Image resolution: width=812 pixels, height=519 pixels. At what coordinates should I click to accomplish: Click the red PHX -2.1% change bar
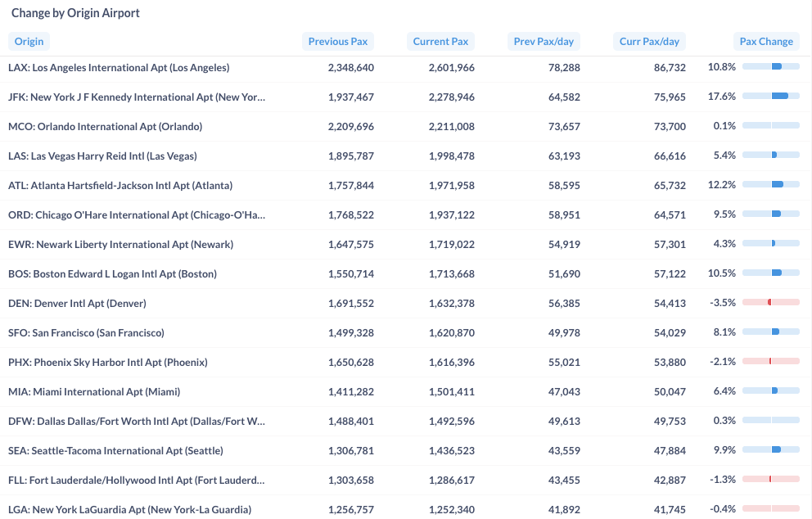770,361
